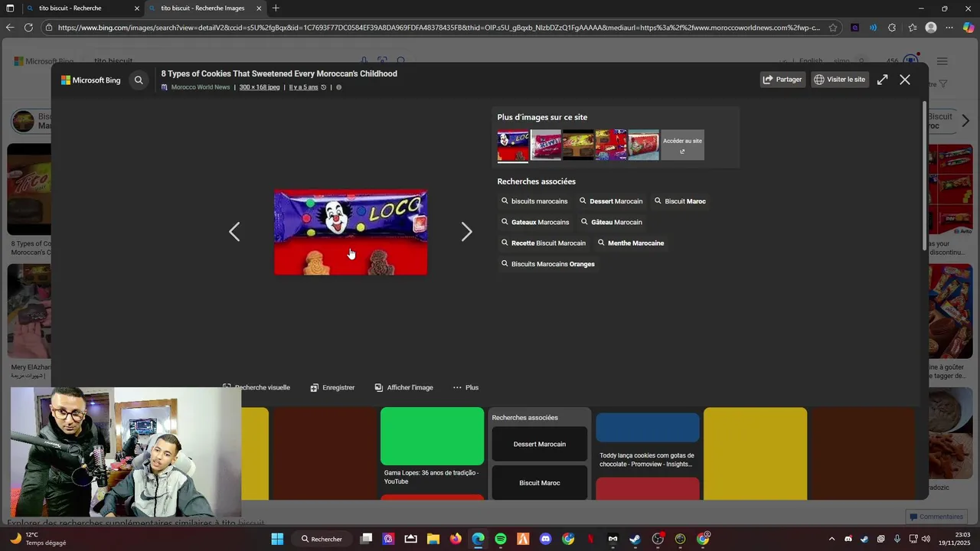Show the previous image with left chevron

[x=234, y=232]
